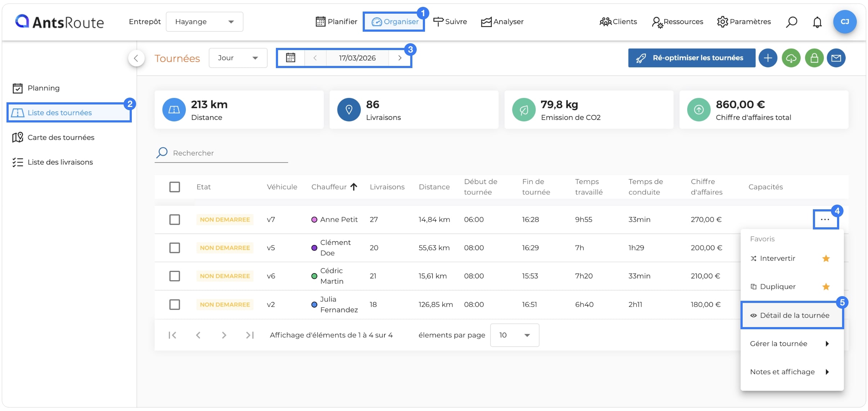Open the magnifier search in top bar

791,22
